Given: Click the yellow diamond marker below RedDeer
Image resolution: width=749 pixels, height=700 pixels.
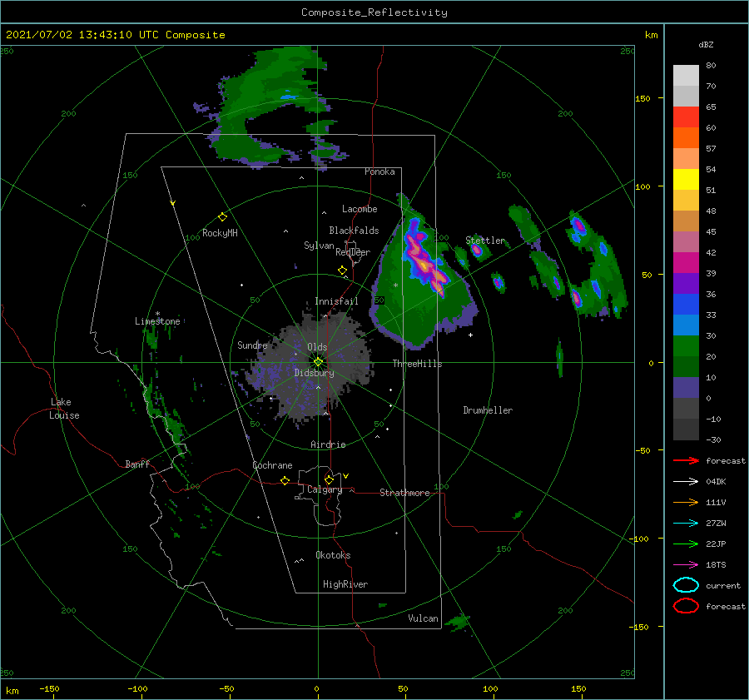Looking at the screenshot, I should pyautogui.click(x=342, y=271).
